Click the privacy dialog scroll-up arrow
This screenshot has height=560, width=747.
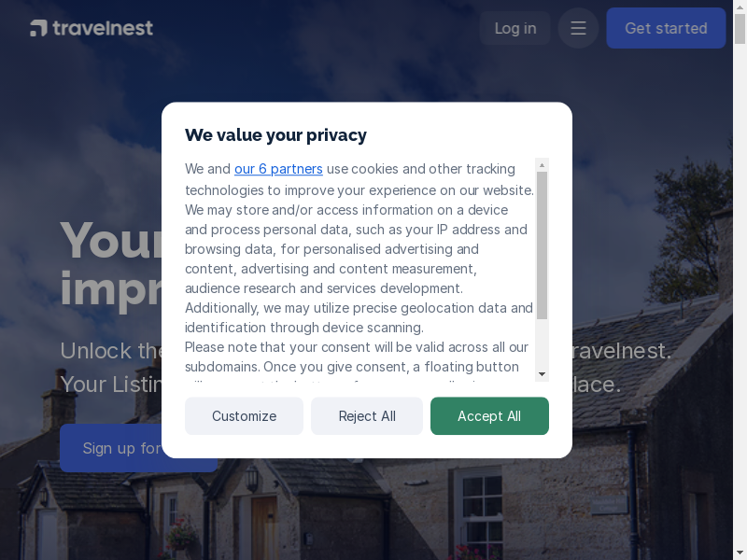tap(542, 165)
